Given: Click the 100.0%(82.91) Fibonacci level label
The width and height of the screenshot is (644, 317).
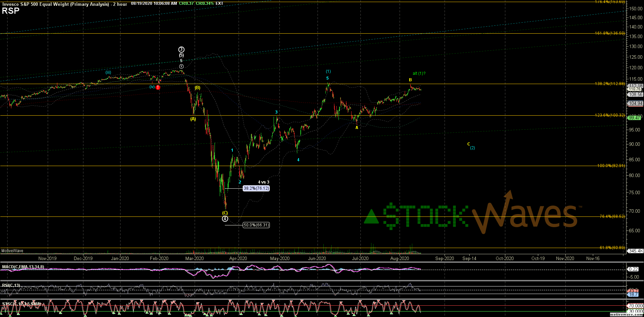Looking at the screenshot, I should click(x=611, y=166).
